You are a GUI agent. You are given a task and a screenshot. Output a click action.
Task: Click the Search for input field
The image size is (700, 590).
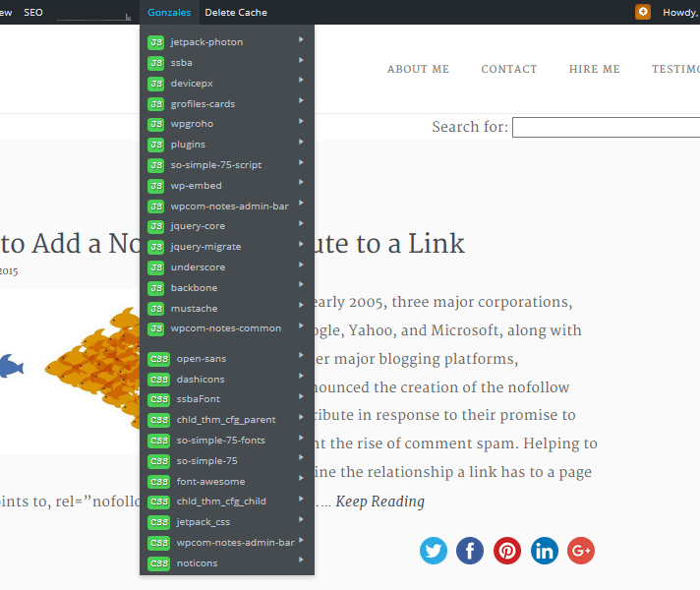pyautogui.click(x=607, y=127)
